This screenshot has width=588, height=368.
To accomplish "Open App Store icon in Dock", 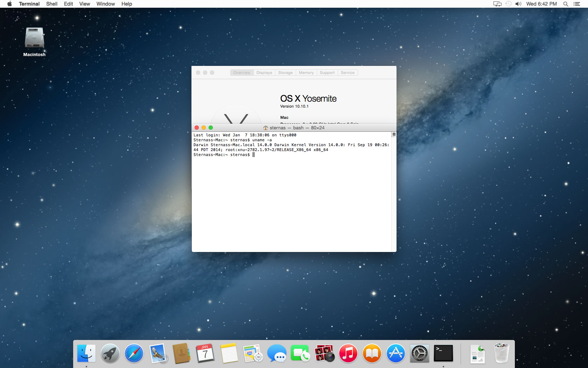I will pos(395,353).
